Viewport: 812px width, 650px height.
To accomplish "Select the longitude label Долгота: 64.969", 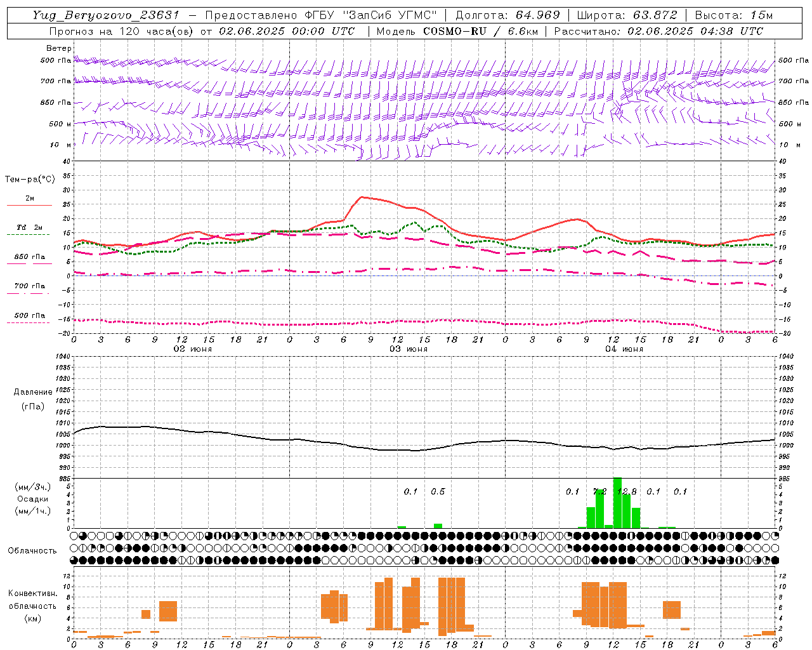I will (508, 15).
